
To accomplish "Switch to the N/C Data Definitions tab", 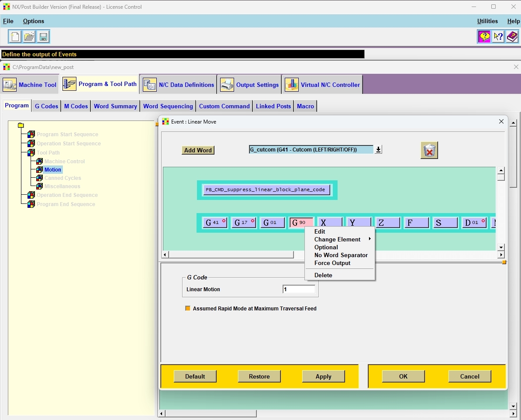I will coord(179,85).
